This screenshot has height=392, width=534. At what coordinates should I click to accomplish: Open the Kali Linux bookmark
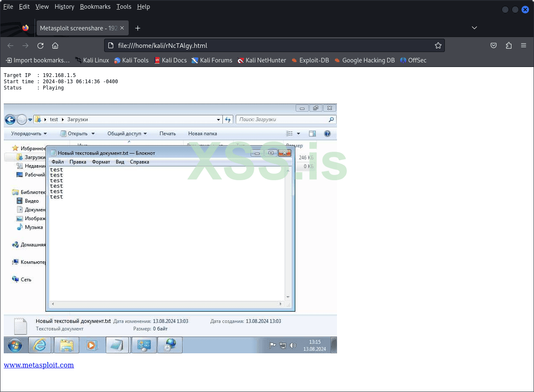click(x=92, y=60)
